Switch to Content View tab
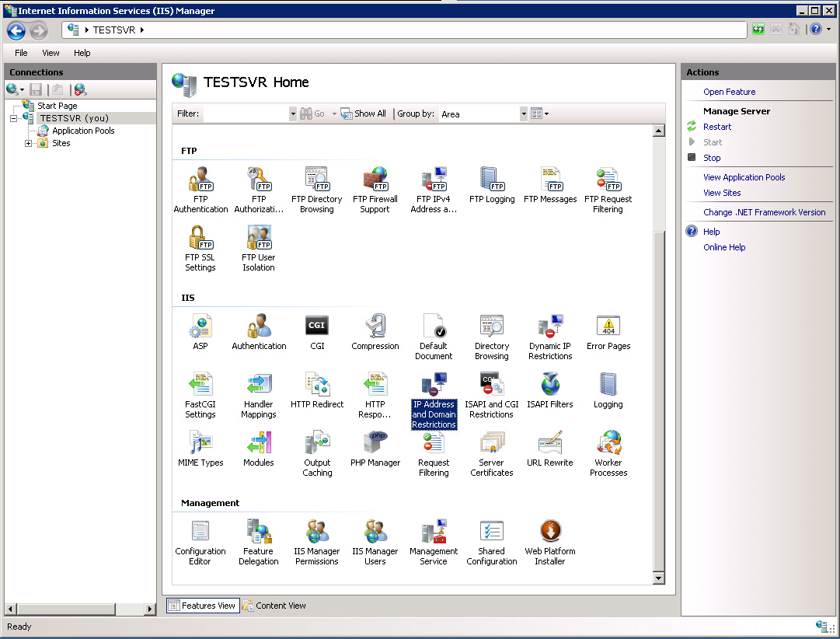The width and height of the screenshot is (840, 639). point(274,606)
